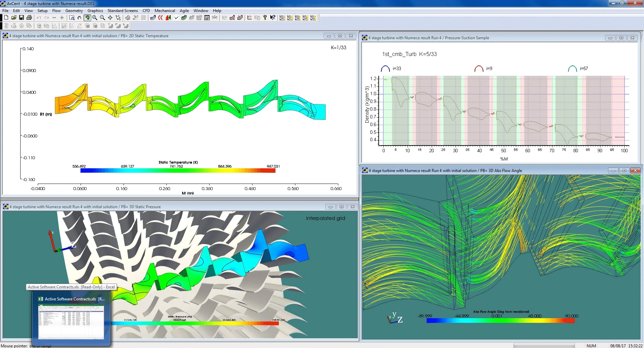Select the Pan hand tool
Image resolution: width=644 pixels, height=348 pixels.
click(79, 18)
